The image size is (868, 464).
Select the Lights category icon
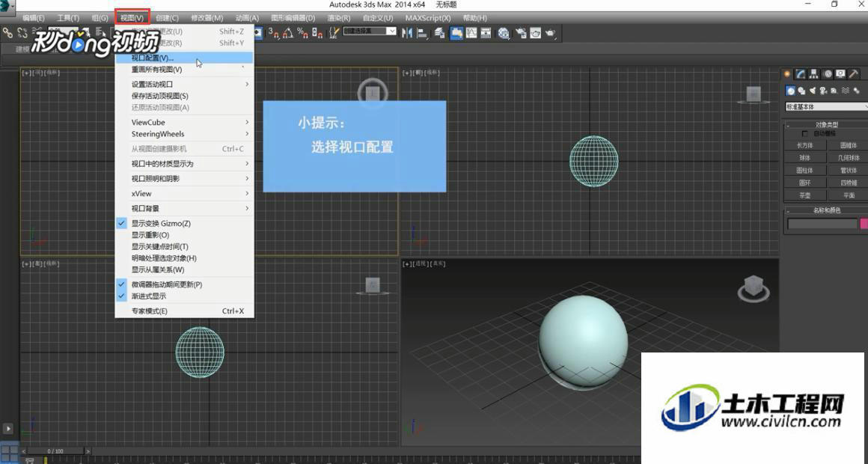coord(813,91)
